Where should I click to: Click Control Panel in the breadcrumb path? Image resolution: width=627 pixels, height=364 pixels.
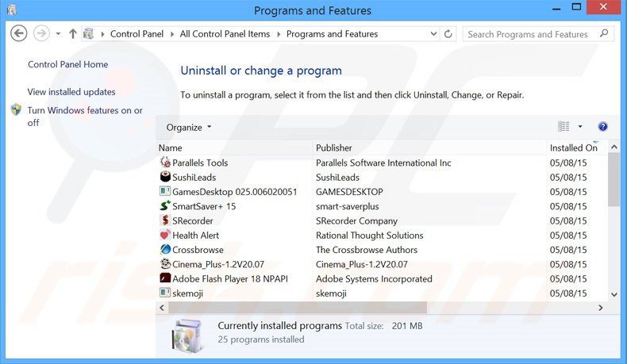(x=138, y=34)
